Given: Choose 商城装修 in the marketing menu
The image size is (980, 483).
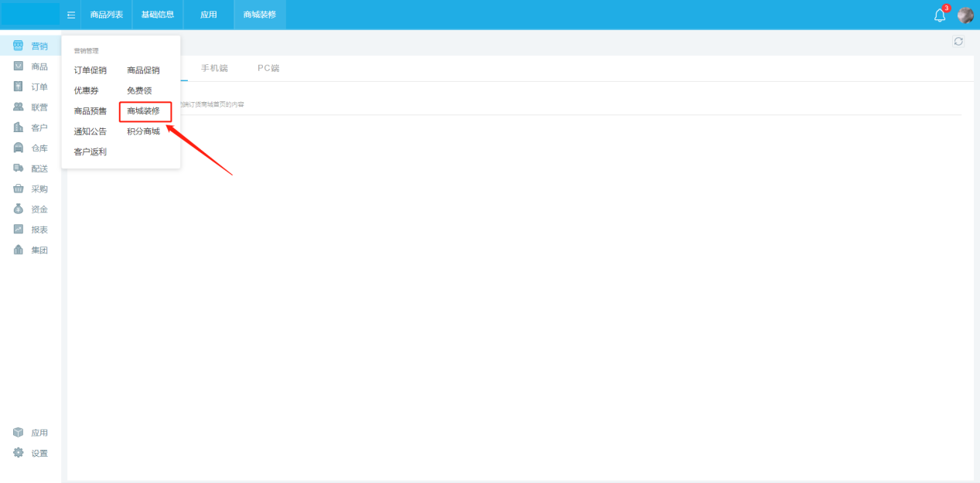Looking at the screenshot, I should pos(144,111).
